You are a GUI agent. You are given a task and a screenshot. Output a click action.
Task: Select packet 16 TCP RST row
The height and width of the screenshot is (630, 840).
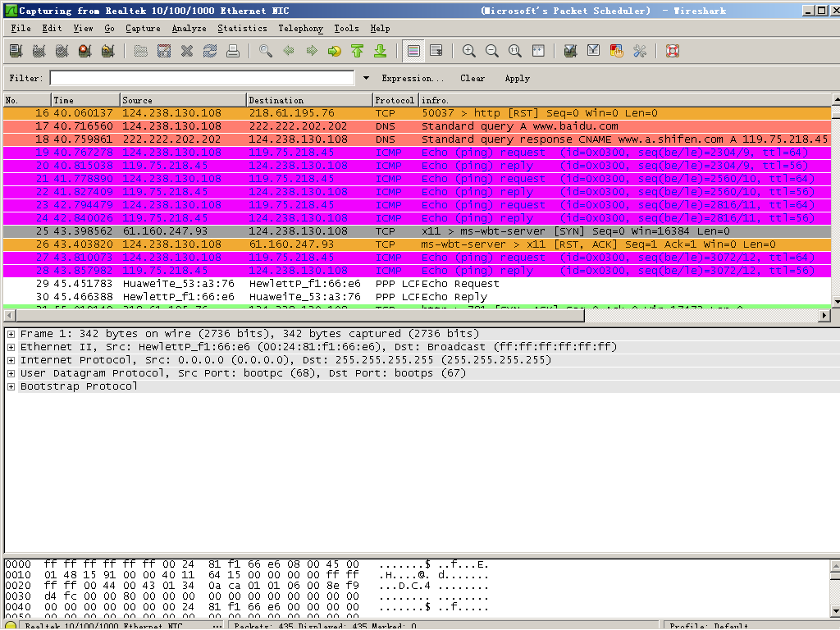point(417,113)
